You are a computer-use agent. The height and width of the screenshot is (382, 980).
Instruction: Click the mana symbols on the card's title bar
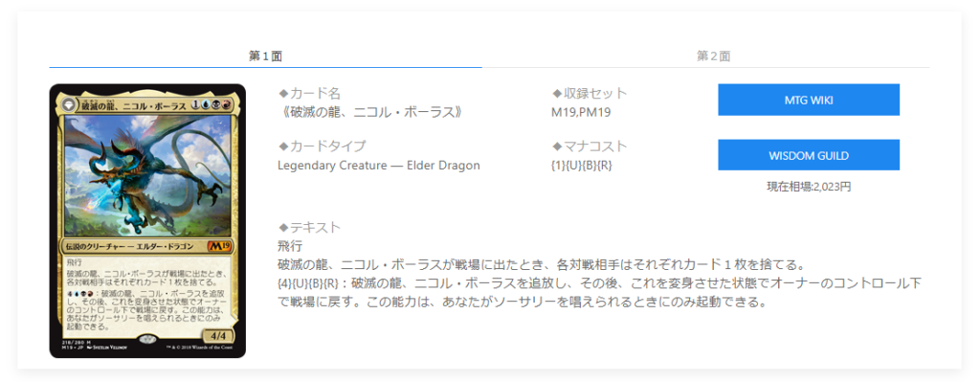(212, 104)
